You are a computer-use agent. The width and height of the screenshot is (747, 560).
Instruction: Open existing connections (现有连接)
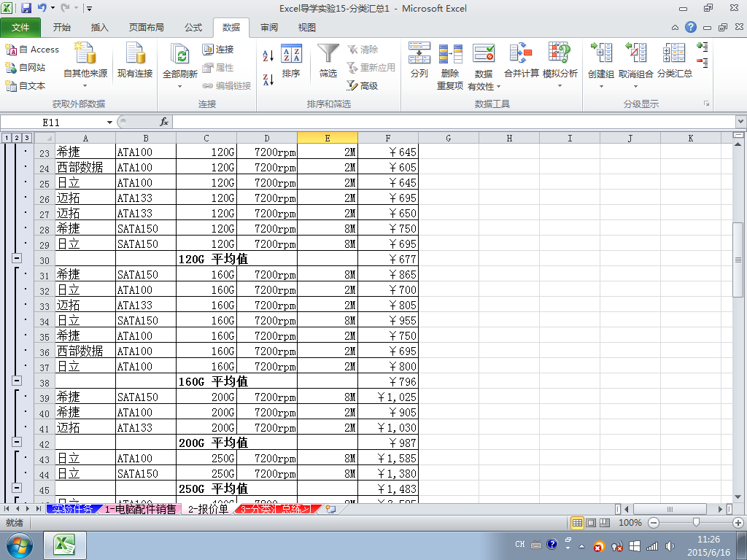tap(135, 60)
